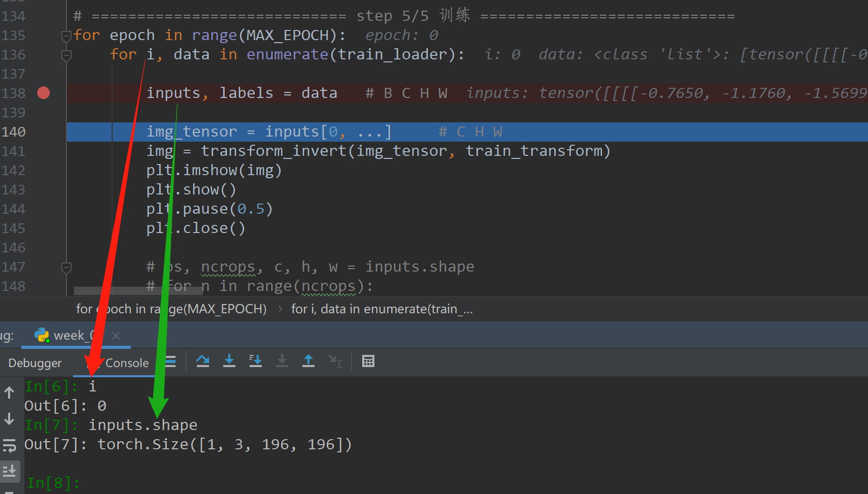Click 'inputs[0, ...]' on line 140

coord(328,132)
